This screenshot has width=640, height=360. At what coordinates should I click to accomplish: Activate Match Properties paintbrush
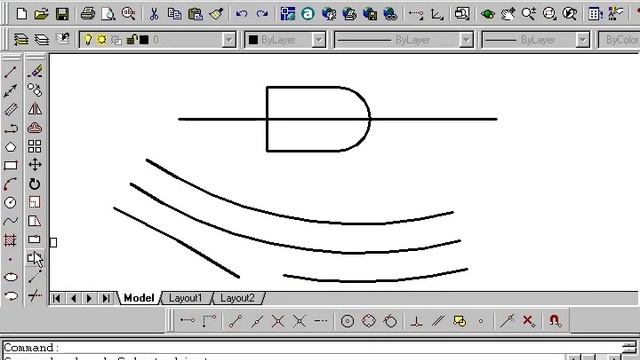point(216,14)
